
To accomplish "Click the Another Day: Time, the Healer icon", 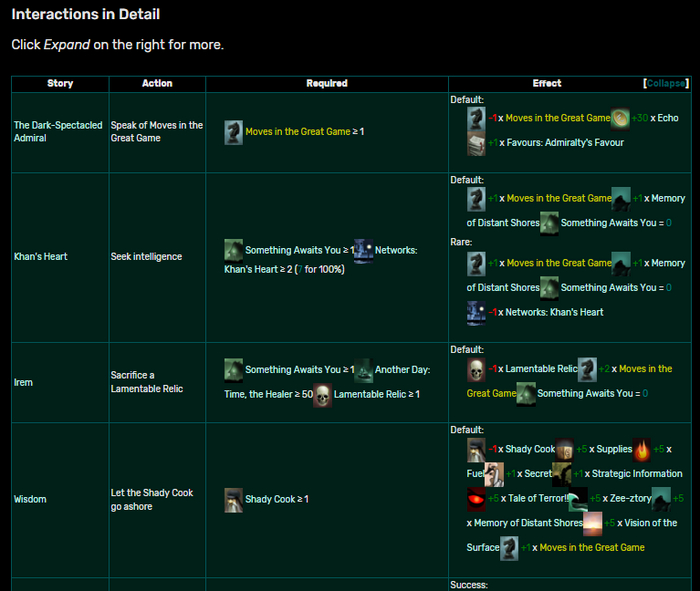I will point(363,370).
